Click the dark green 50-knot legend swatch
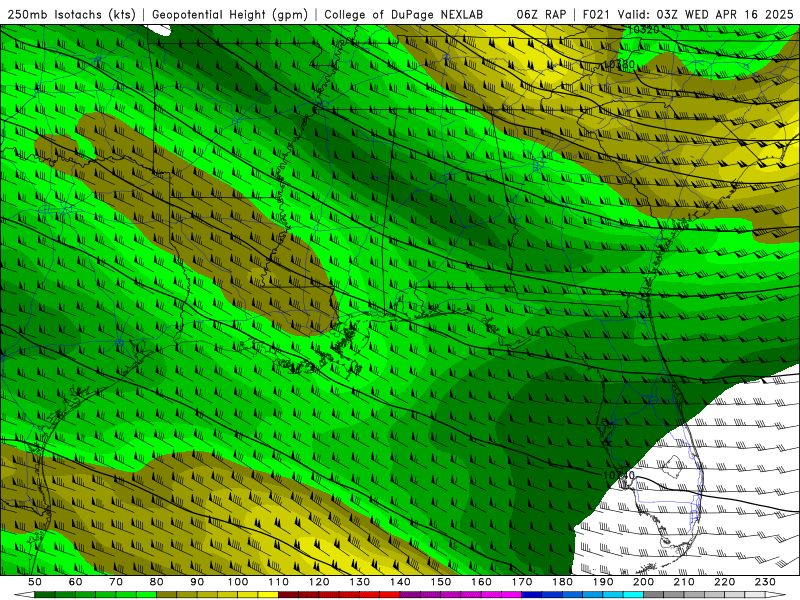Viewport: 800px width, 600px height. point(44,595)
